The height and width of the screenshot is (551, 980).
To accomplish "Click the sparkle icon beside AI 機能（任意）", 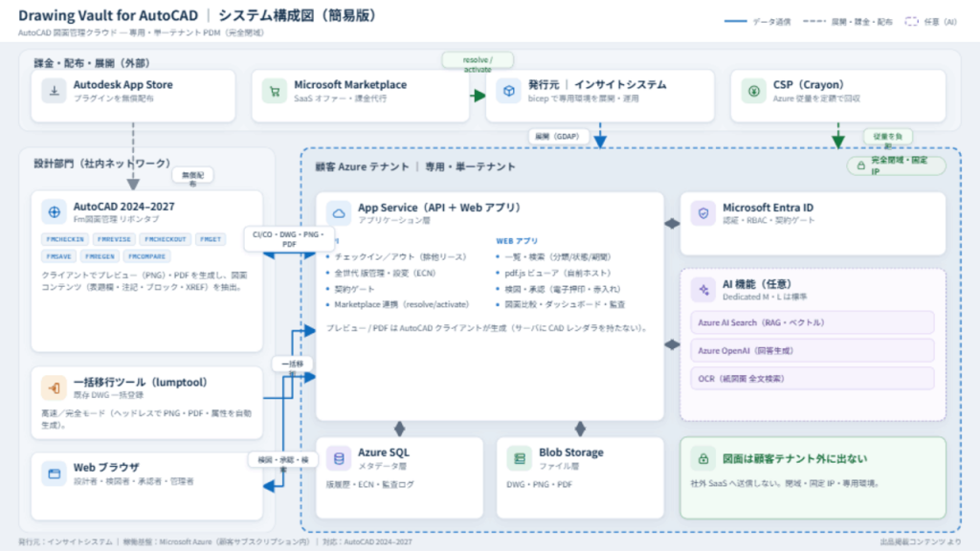I will pyautogui.click(x=703, y=290).
